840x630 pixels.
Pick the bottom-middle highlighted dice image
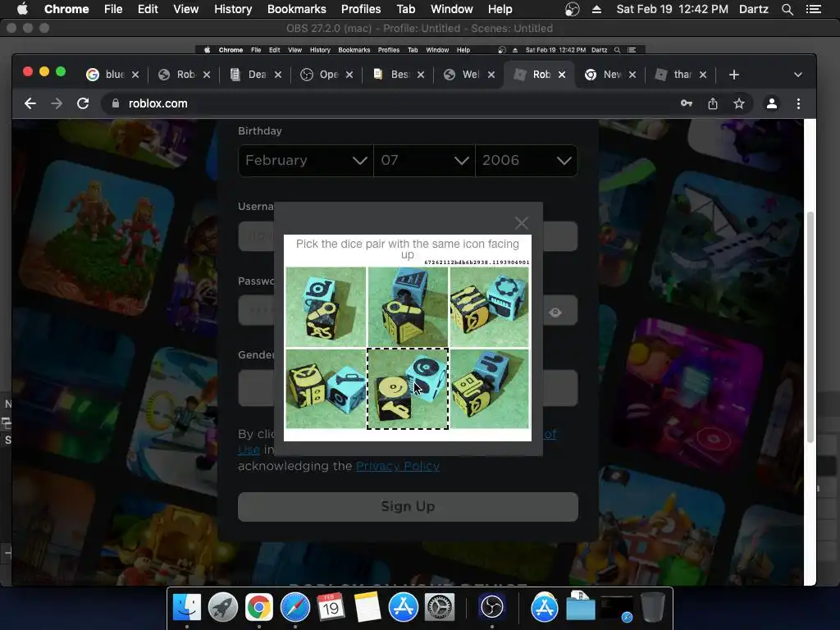pyautogui.click(x=408, y=389)
